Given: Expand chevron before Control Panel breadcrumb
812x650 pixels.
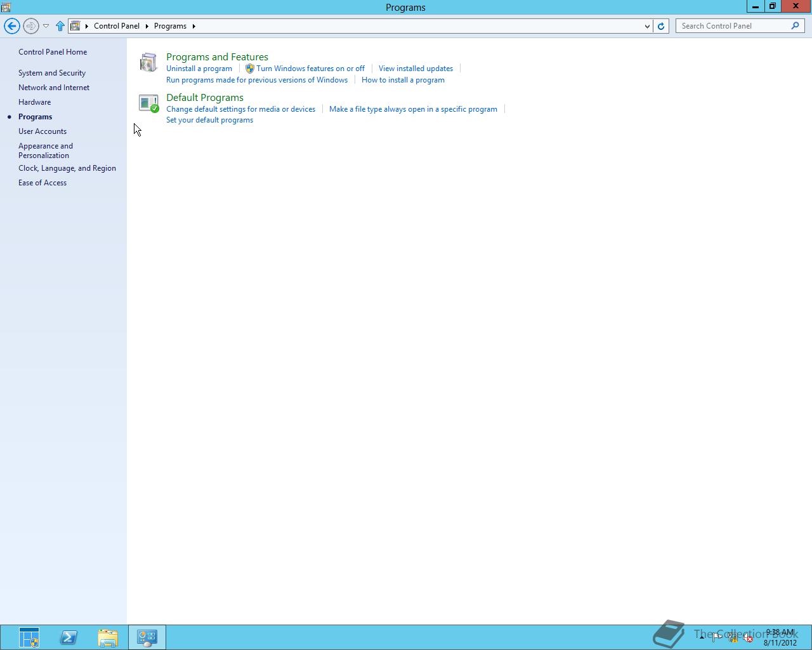Looking at the screenshot, I should coord(87,26).
